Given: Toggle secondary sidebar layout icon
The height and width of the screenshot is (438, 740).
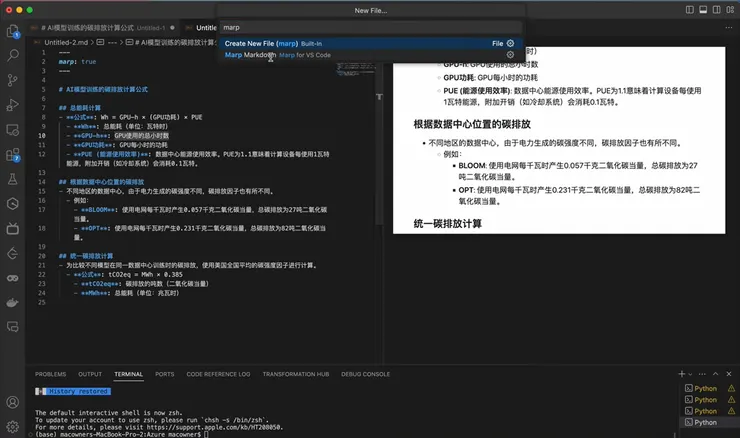Looking at the screenshot, I should [716, 10].
